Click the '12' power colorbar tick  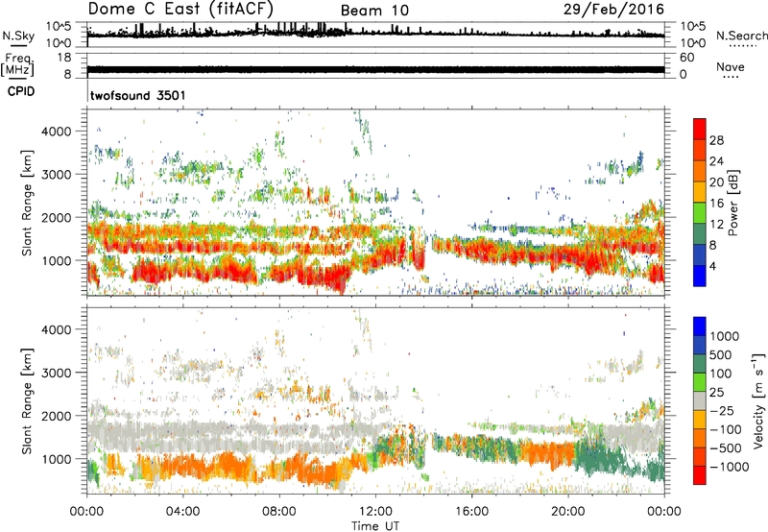[716, 225]
